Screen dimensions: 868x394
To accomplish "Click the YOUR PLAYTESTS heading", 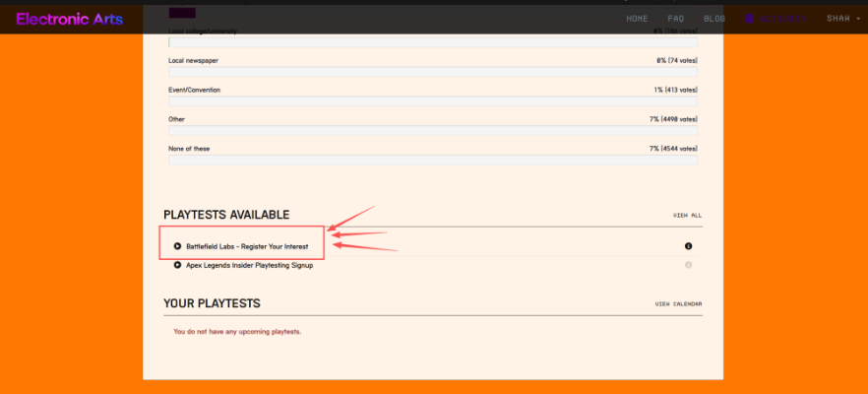I will (x=212, y=303).
